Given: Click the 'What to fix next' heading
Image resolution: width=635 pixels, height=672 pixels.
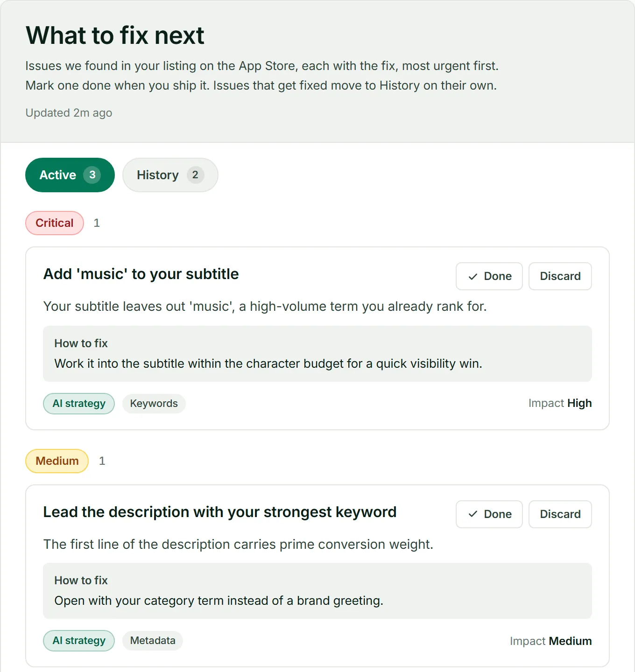Looking at the screenshot, I should pyautogui.click(x=115, y=35).
